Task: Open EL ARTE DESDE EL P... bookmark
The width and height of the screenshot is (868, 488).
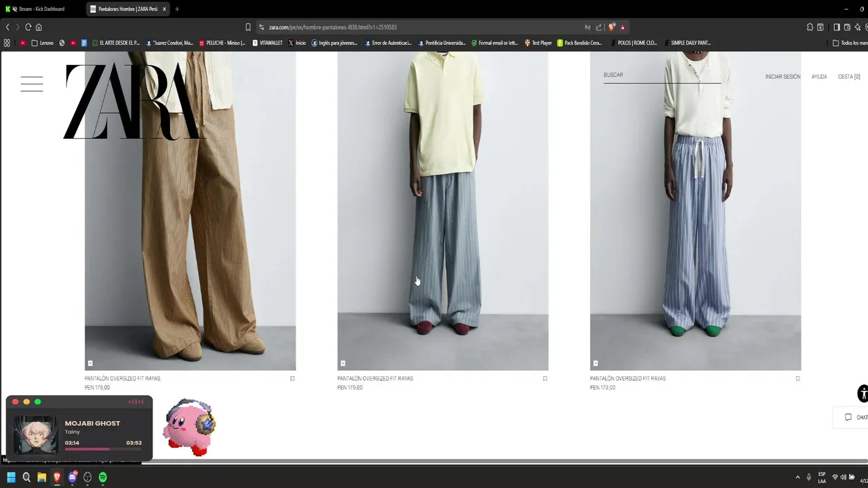Action: (x=116, y=43)
